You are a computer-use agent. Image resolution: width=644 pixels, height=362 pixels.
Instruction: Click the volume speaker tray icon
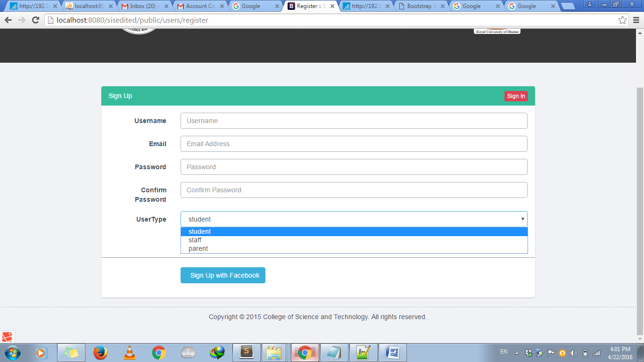point(574,353)
